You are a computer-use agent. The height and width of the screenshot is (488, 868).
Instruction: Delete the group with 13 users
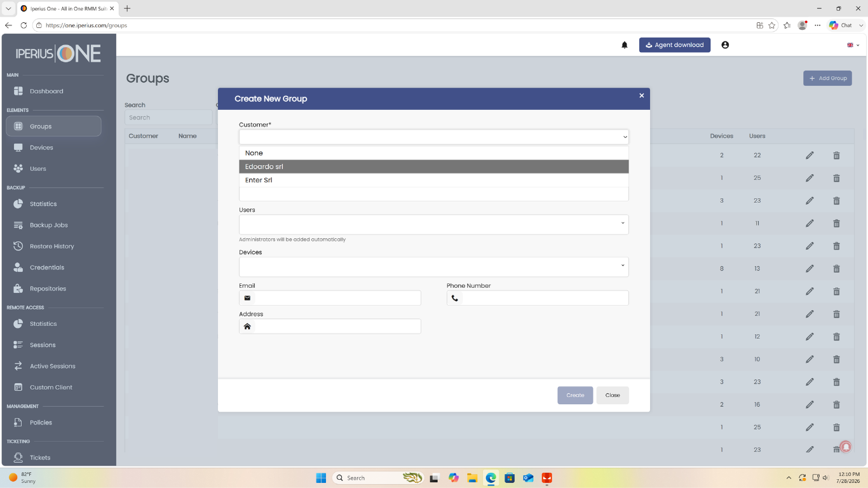coord(836,269)
